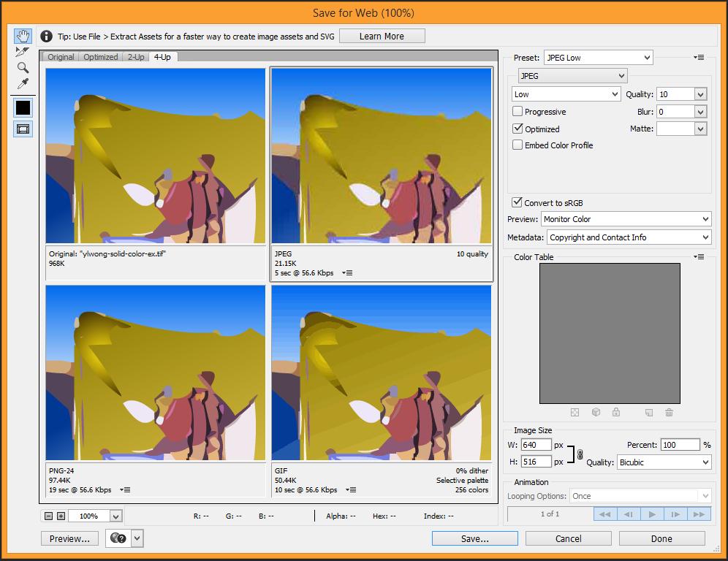
Task: Click the gray Color Table area
Action: click(x=610, y=333)
